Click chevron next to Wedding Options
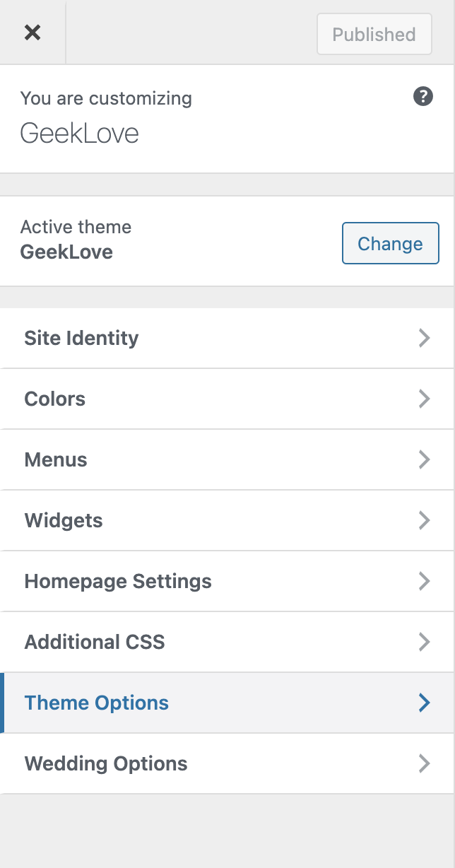The height and width of the screenshot is (868, 455). (424, 763)
